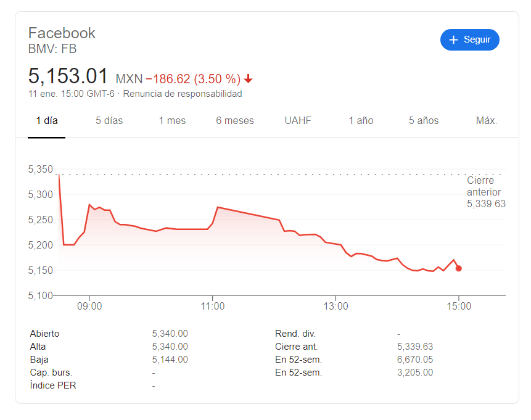
Task: Select the UAHF range tab
Action: 298,121
